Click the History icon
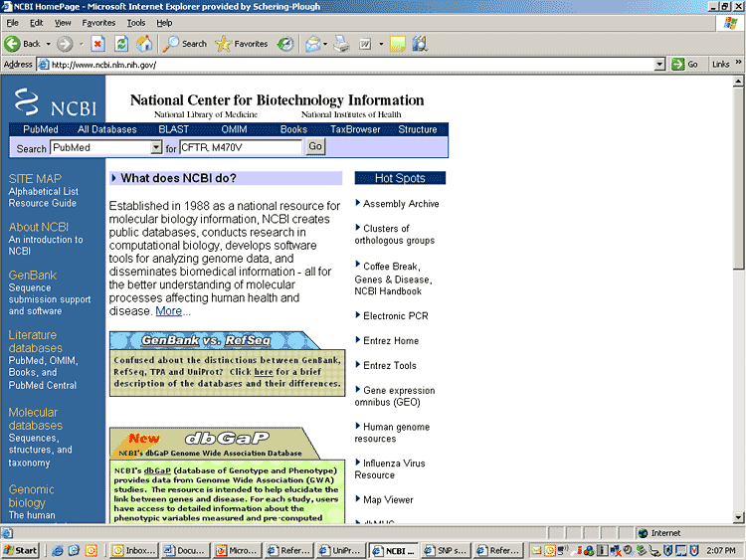This screenshot has width=746, height=560. coord(285,44)
